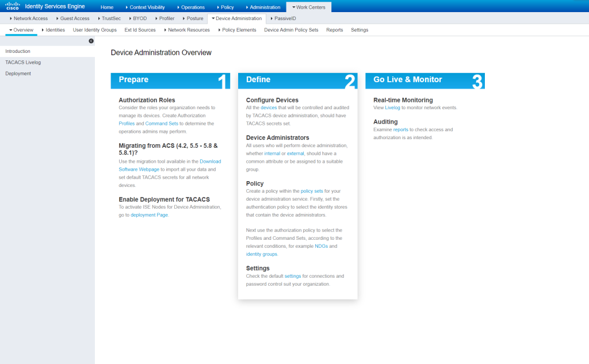Screen dimensions: 589x364
Task: Open the policy sets link
Action: click(x=312, y=191)
